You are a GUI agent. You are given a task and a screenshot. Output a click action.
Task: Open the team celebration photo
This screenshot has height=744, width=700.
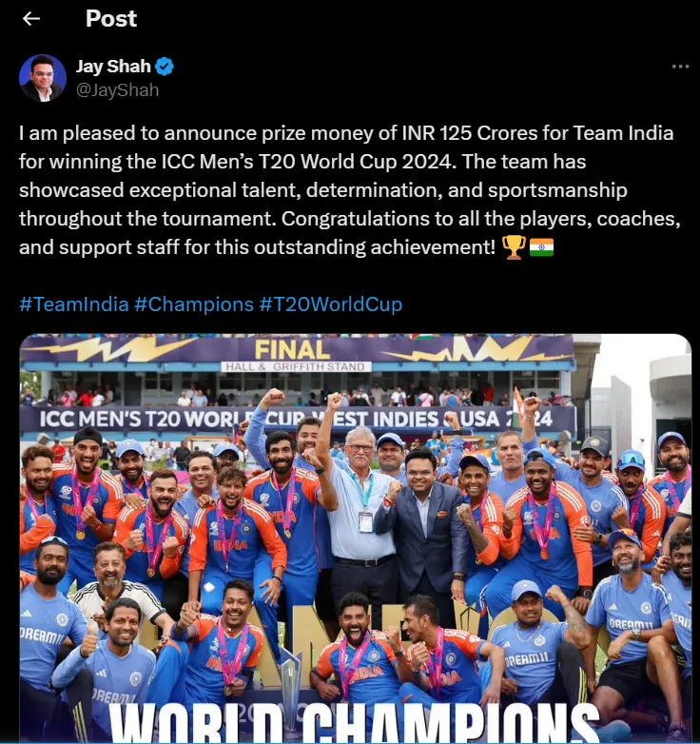pyautogui.click(x=355, y=538)
